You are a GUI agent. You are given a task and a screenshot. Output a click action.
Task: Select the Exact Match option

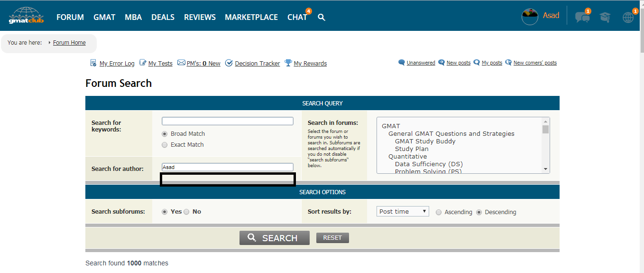click(x=165, y=145)
